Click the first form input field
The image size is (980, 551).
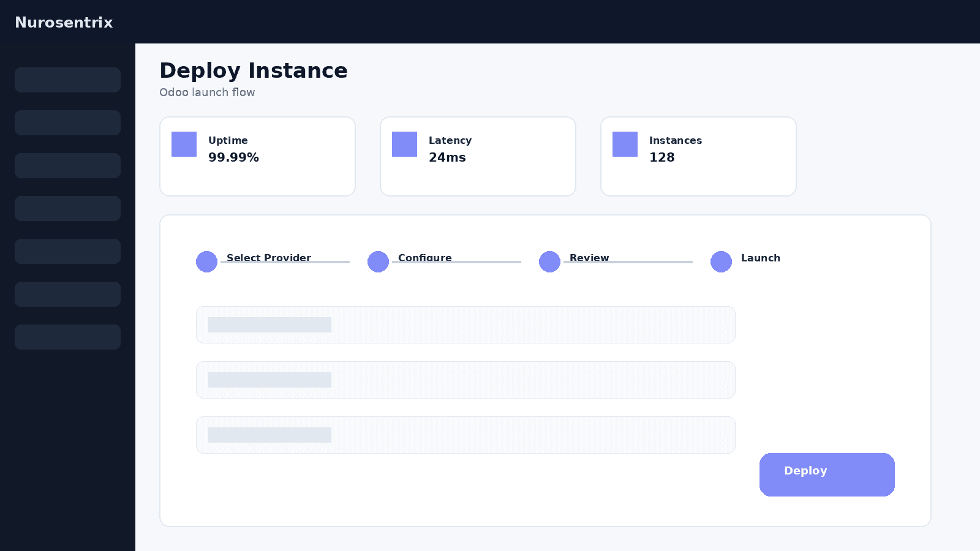pyautogui.click(x=466, y=324)
